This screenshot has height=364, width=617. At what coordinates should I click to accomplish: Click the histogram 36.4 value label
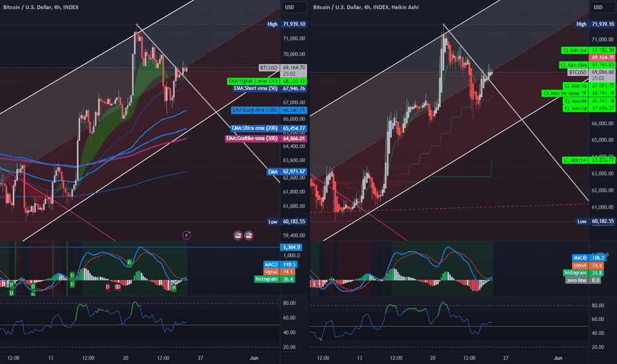pyautogui.click(x=275, y=279)
